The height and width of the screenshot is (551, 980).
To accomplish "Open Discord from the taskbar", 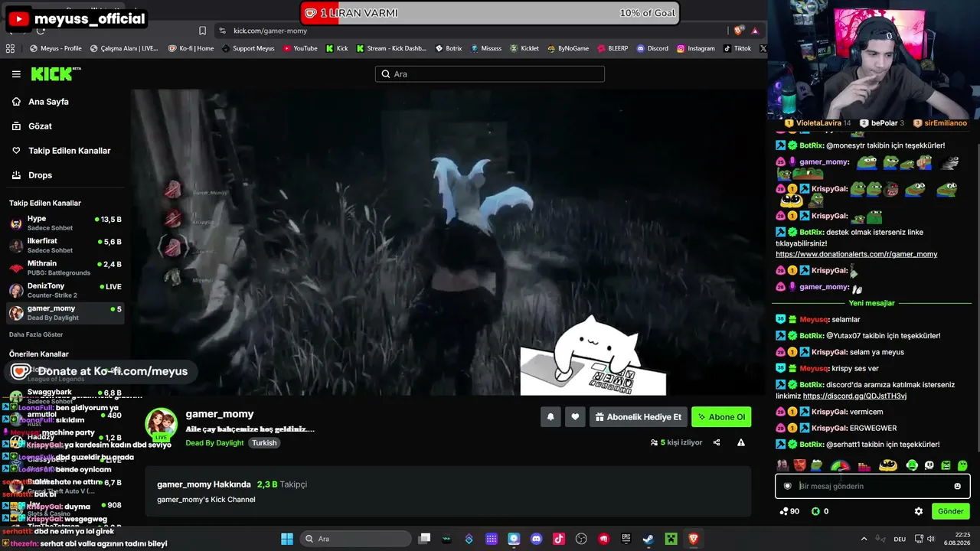I will click(536, 539).
